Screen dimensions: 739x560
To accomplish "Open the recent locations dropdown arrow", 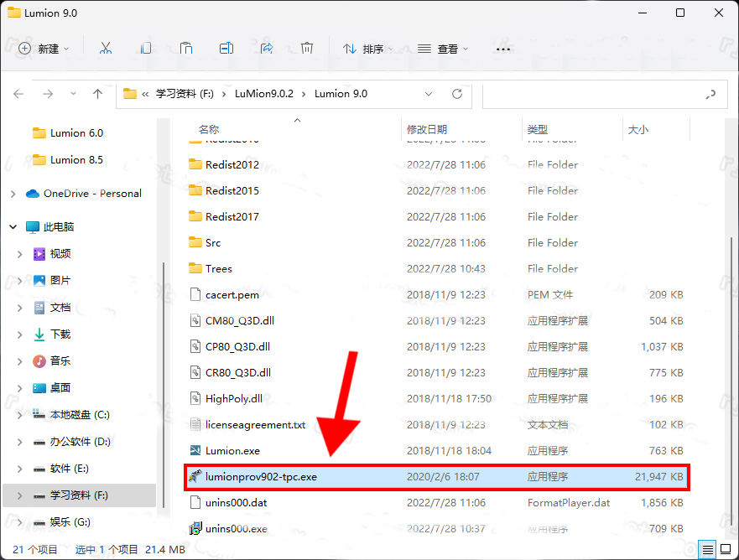I will pyautogui.click(x=73, y=94).
